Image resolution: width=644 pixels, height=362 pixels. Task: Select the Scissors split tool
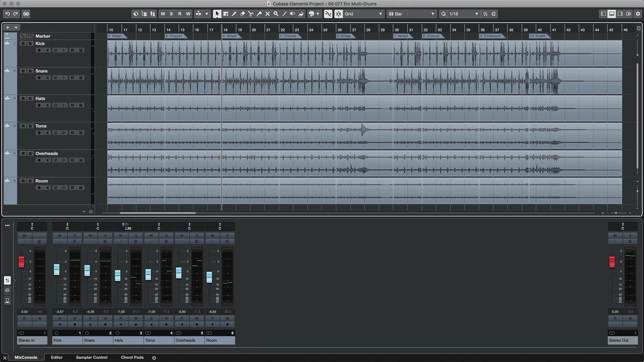pos(251,14)
